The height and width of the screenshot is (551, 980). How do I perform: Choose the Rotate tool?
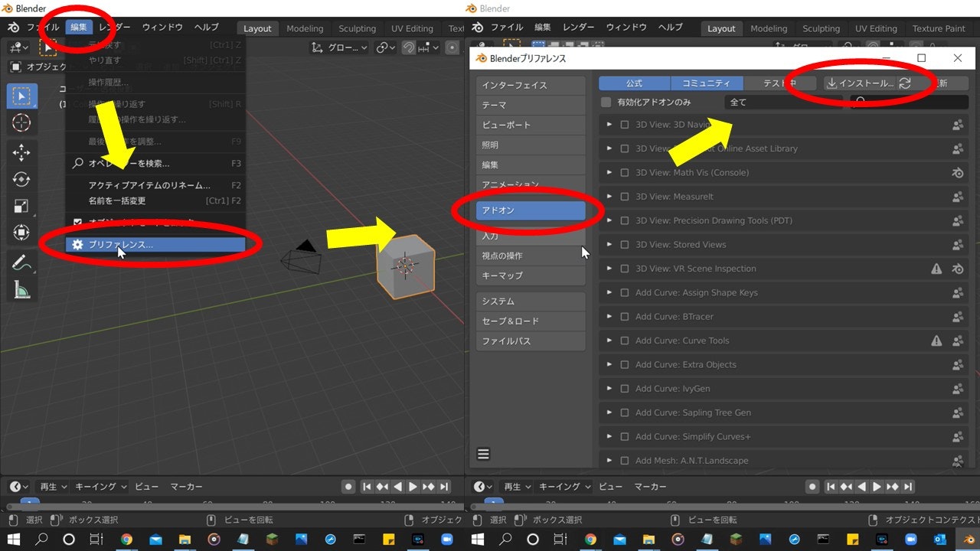[x=21, y=180]
